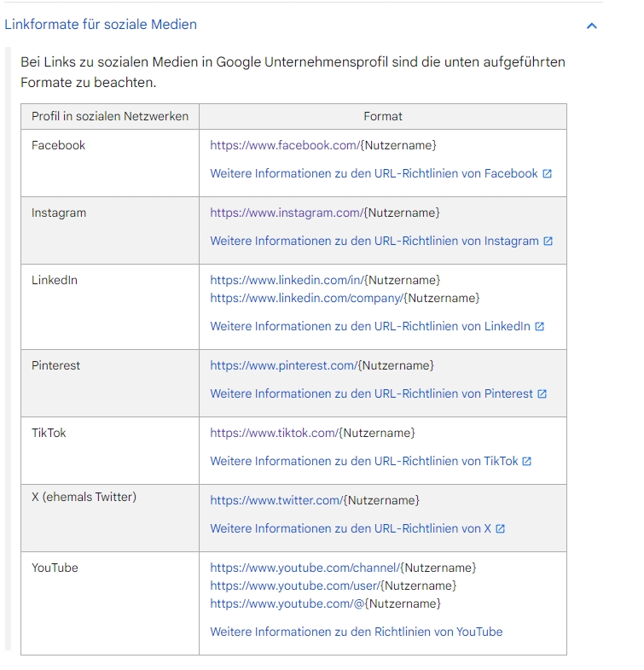
Task: Open Weitere Informationen zu URL-Richtlinien von Facebook
Action: (374, 173)
